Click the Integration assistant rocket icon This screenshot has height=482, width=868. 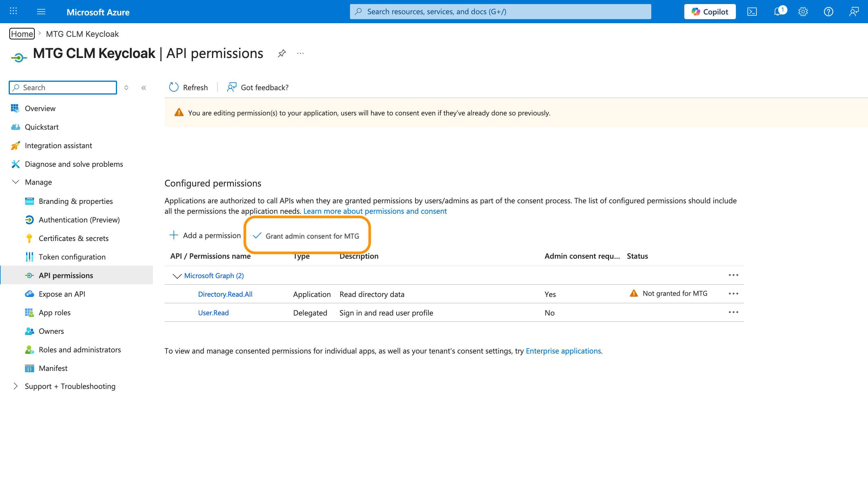point(15,145)
